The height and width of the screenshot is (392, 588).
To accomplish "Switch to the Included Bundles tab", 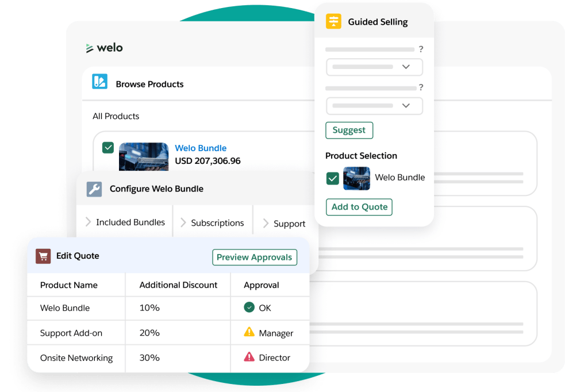I will tap(125, 222).
